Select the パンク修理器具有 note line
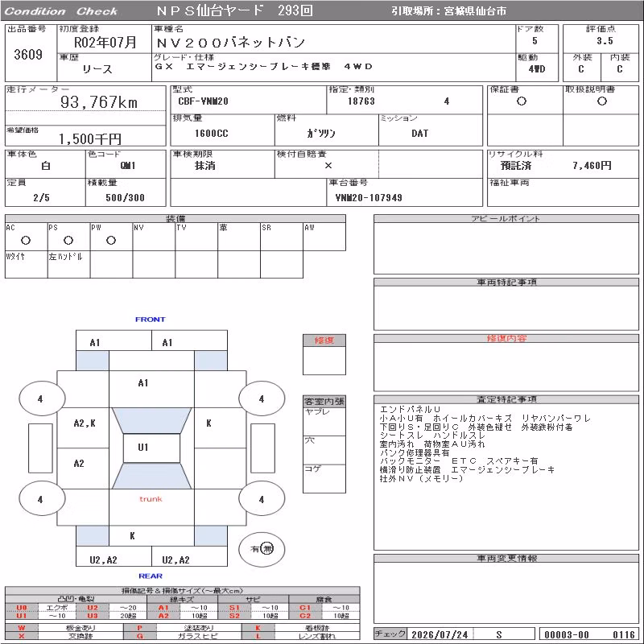Viewport: 644px width, 644px height. coord(415,452)
